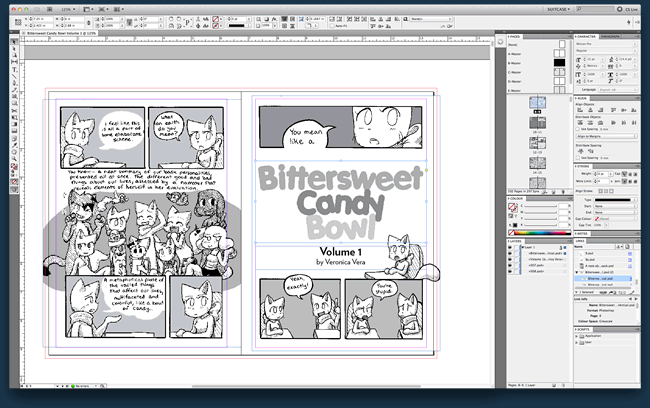Open the 125% zoom level dropdown
The width and height of the screenshot is (650, 408).
pos(68,9)
